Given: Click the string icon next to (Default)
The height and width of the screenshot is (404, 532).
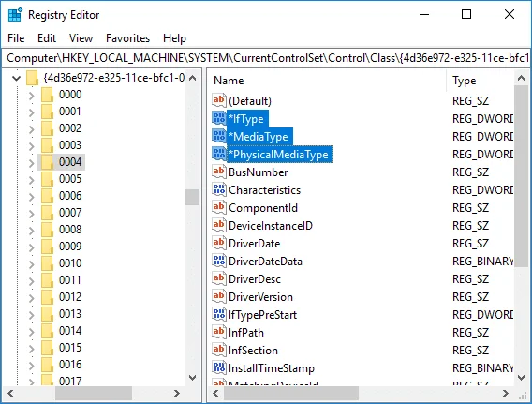Looking at the screenshot, I should (x=219, y=100).
